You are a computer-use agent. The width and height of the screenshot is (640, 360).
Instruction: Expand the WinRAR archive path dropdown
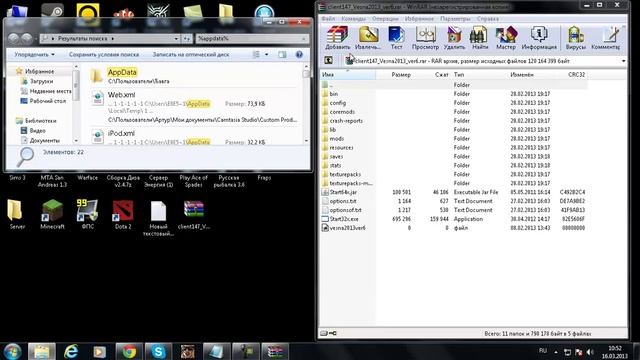coord(623,61)
